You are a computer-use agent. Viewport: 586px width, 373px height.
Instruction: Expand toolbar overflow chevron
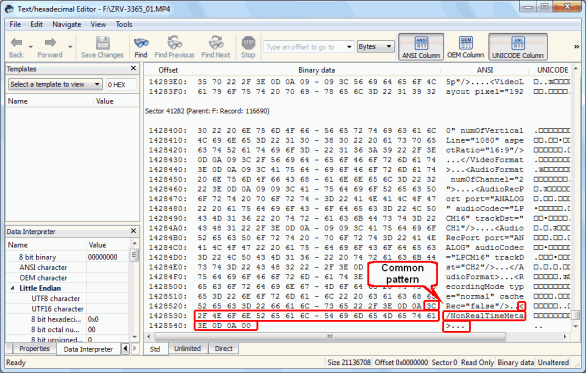[x=577, y=47]
